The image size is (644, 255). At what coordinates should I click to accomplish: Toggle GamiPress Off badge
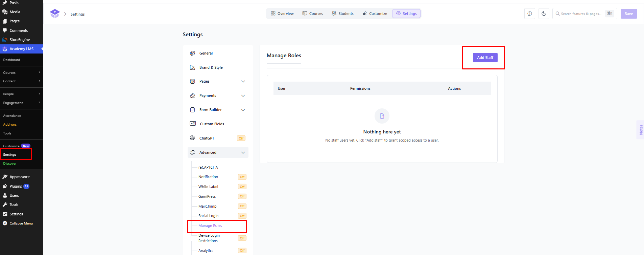tap(242, 196)
